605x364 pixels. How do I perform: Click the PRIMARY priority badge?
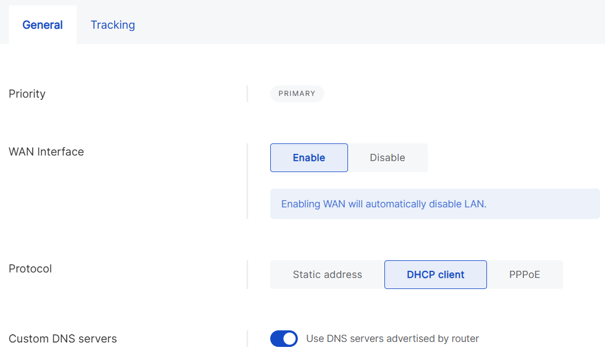(297, 93)
